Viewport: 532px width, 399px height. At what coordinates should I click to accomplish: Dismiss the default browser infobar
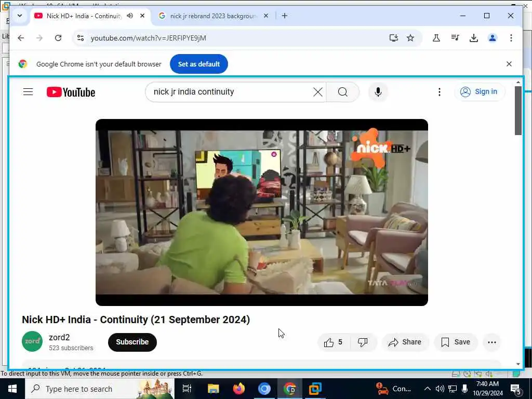(509, 64)
